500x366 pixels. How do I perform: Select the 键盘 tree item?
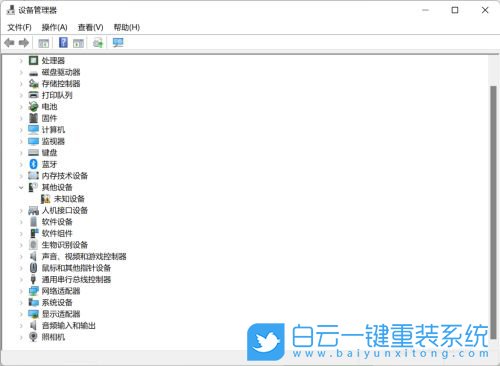point(49,153)
